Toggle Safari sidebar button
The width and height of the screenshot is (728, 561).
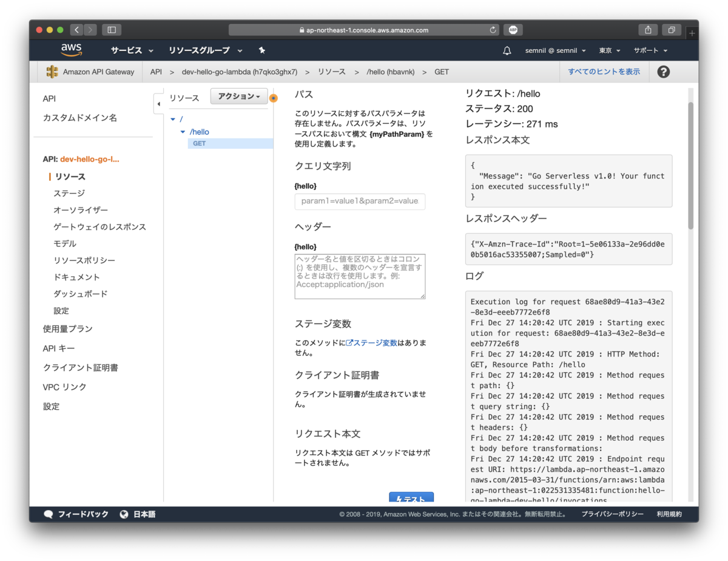tap(112, 30)
